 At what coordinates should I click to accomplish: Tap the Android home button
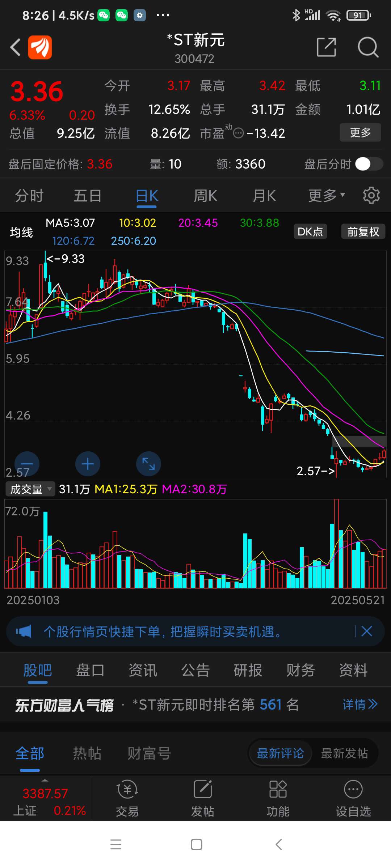(197, 844)
